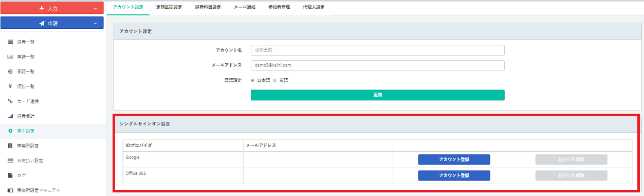Click the green gear icon in sidebar
The image size is (644, 196).
10,131
